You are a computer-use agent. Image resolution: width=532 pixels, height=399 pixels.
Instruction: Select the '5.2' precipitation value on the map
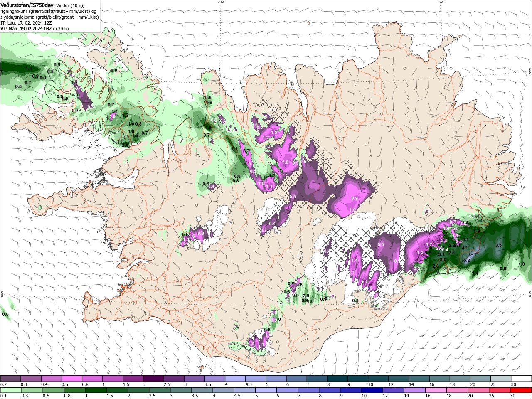click(x=466, y=261)
